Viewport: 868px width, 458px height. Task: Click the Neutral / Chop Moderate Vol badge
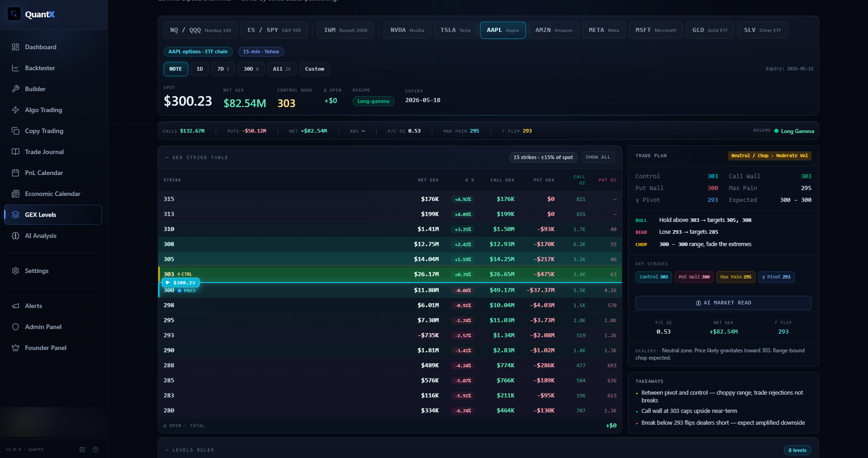[x=770, y=156]
